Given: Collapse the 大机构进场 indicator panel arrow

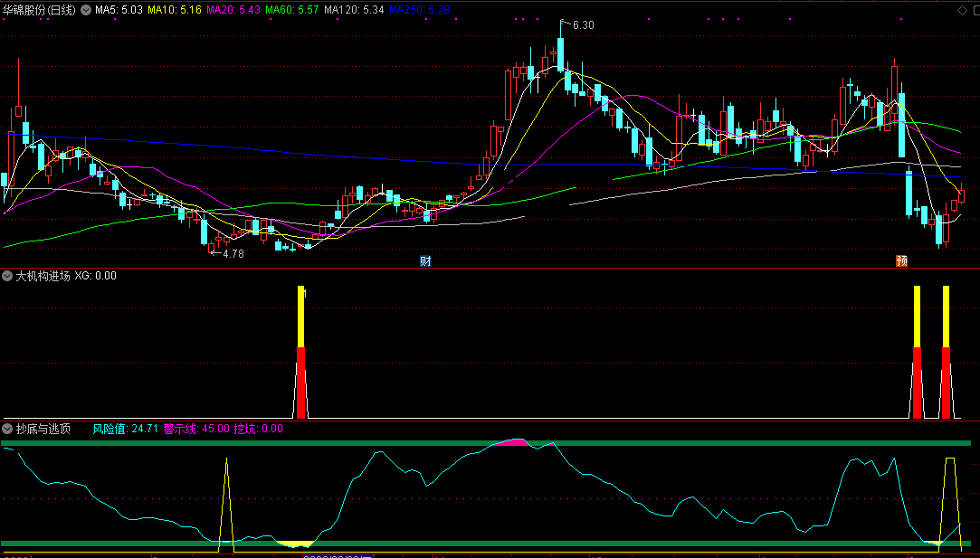Looking at the screenshot, I should (x=8, y=276).
